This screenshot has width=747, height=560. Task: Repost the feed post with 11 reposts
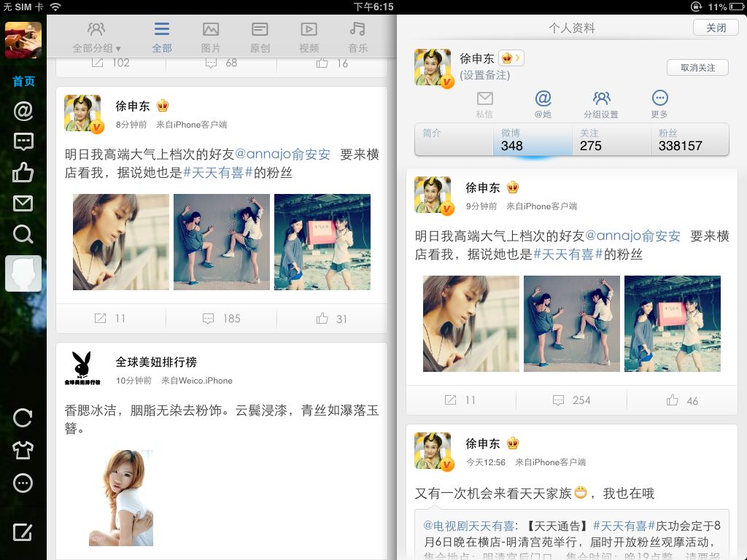pos(111,319)
